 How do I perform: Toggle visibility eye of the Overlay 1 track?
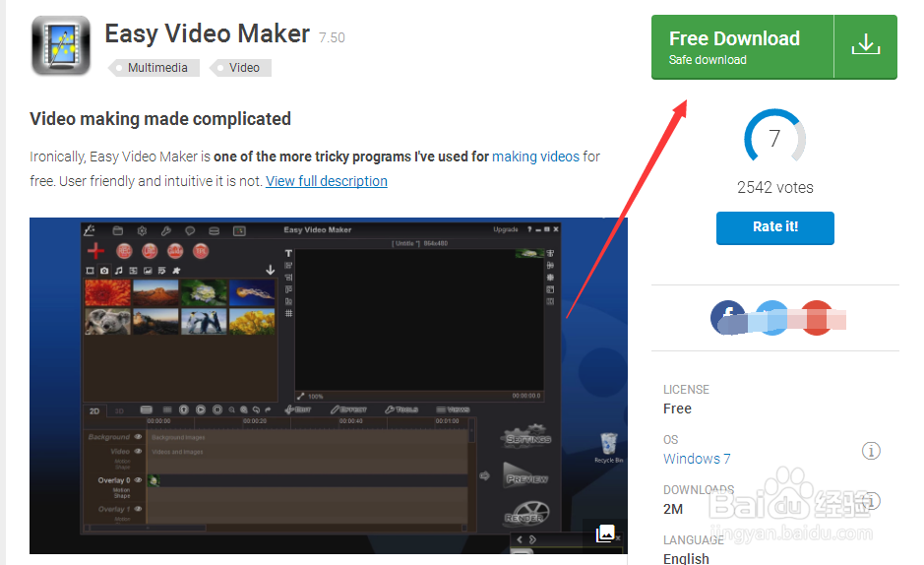(139, 509)
